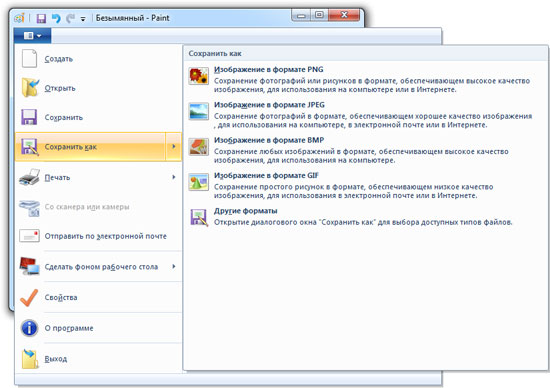Image resolution: width=550 pixels, height=388 pixels.
Task: Click the flower PNG format icon
Action: point(199,76)
